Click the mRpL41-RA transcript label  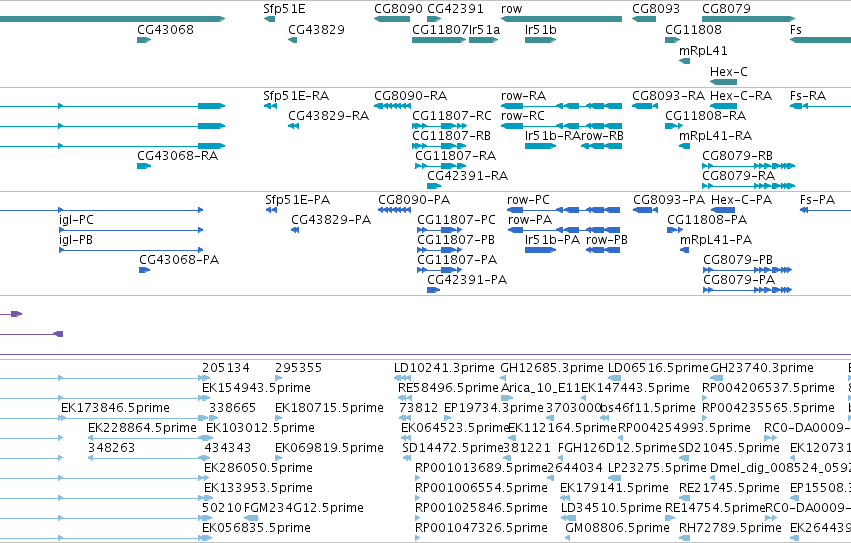[715, 136]
